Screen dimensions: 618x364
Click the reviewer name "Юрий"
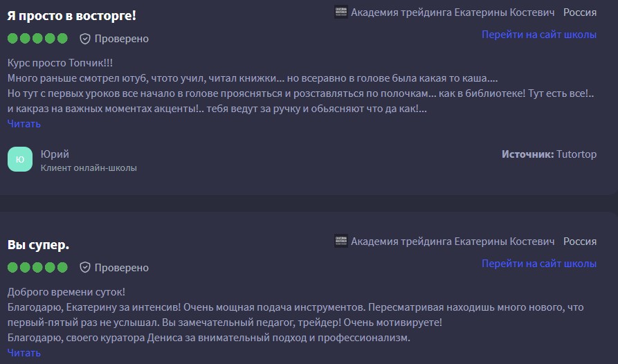pos(55,154)
